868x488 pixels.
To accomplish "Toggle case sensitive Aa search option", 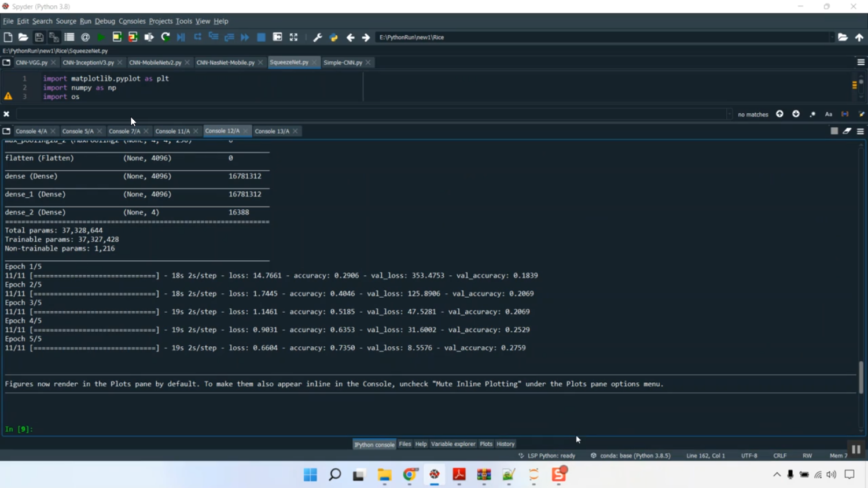I will click(x=829, y=114).
